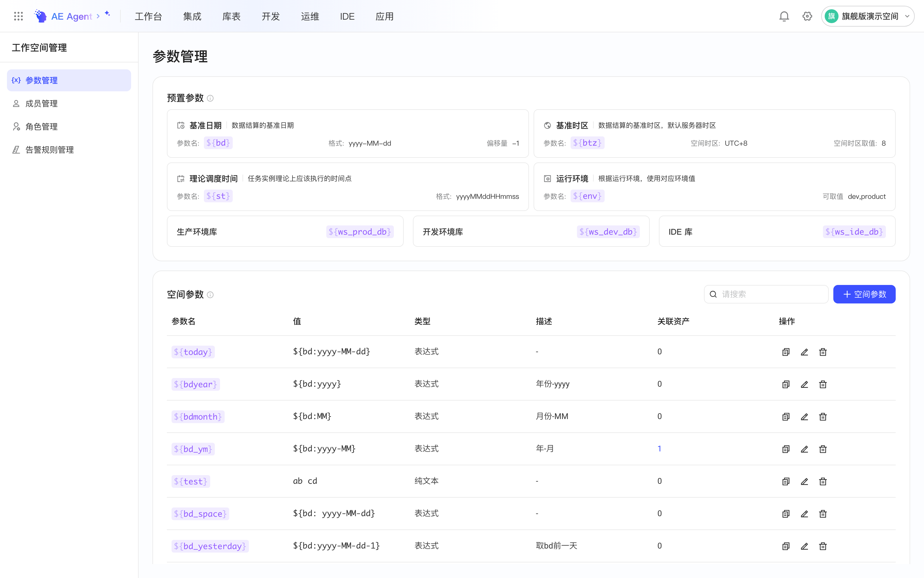Go to 告警规则管理 in the sidebar
924x578 pixels.
click(69, 150)
